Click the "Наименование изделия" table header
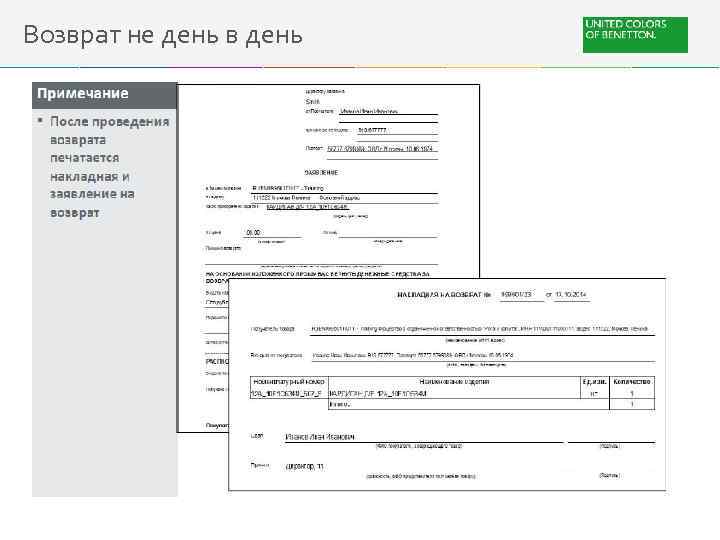 [454, 382]
